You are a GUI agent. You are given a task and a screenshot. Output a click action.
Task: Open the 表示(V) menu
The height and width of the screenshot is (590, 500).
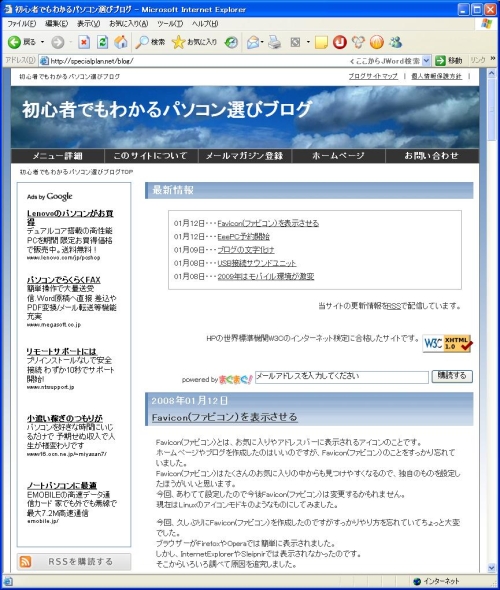click(88, 24)
